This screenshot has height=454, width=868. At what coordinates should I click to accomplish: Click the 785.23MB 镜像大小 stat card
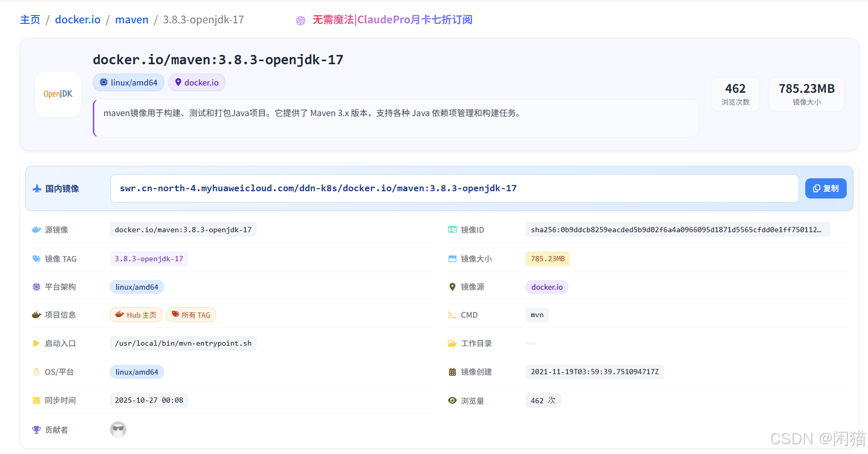807,94
